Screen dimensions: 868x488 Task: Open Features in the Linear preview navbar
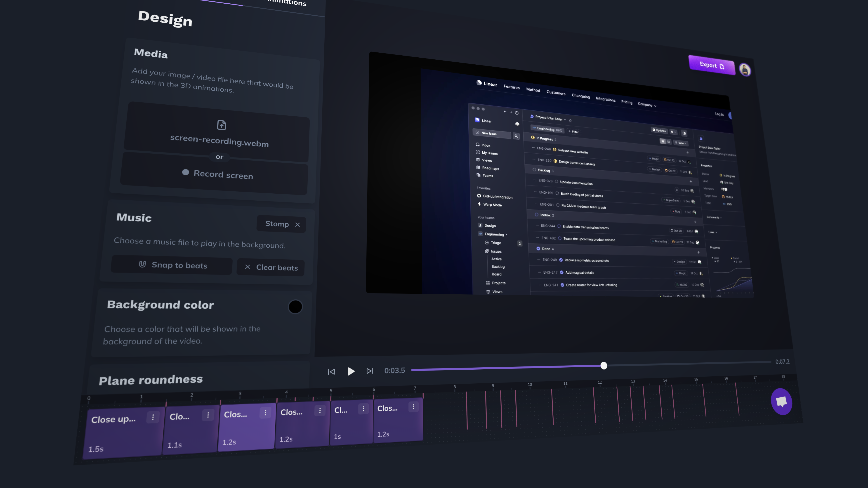(x=512, y=87)
